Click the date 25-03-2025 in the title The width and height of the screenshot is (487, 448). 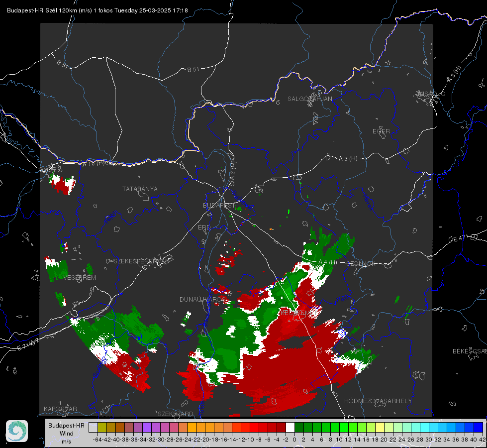coord(155,10)
